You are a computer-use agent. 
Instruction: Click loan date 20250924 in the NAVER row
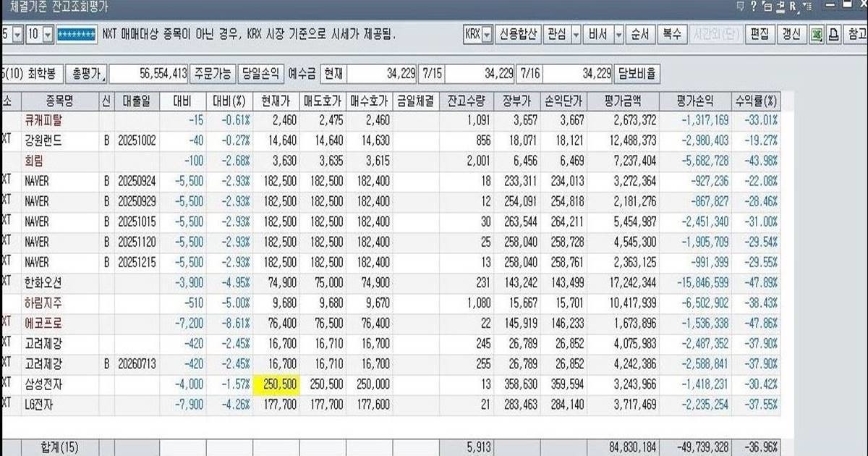point(137,181)
